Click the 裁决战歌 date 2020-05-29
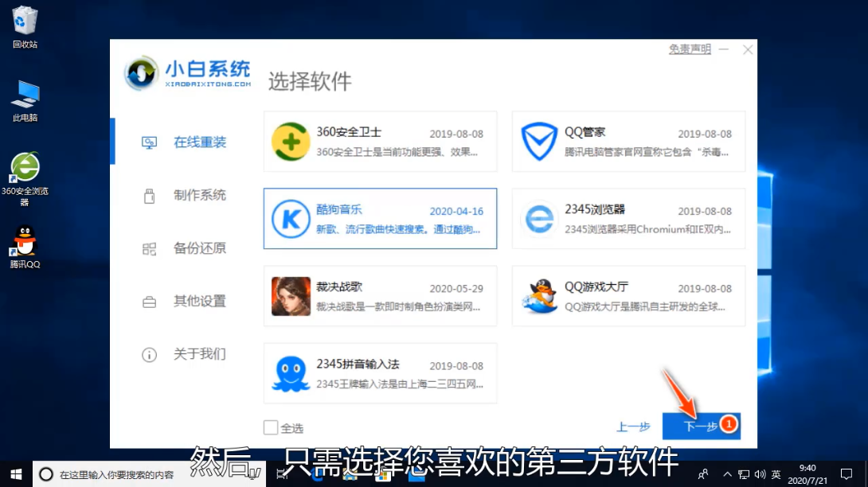This screenshot has width=868, height=487. pos(456,289)
